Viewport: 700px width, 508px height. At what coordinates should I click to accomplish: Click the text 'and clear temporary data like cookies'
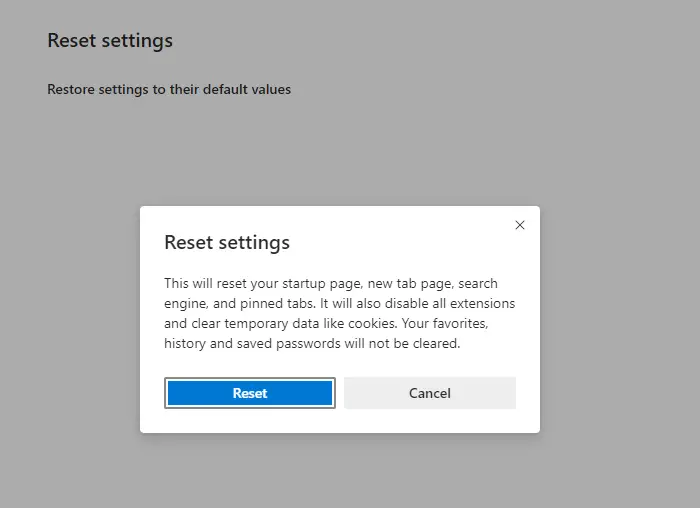tap(279, 323)
